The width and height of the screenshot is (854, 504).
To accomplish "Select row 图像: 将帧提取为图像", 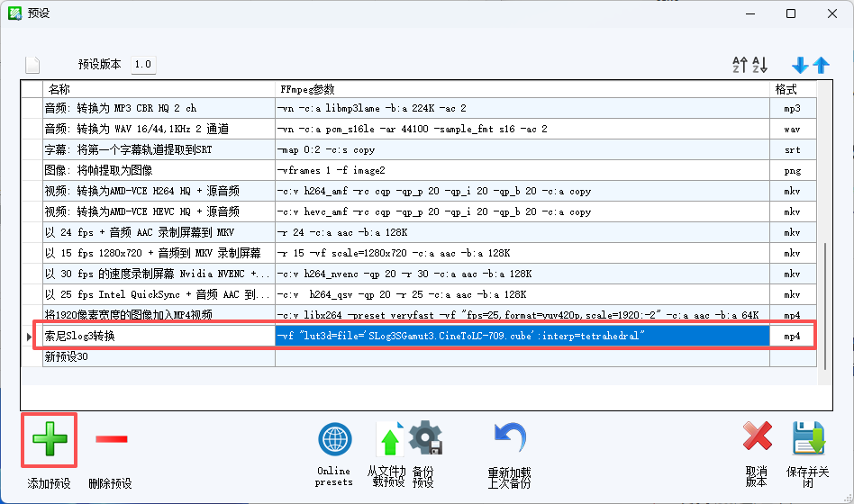I will click(x=418, y=170).
